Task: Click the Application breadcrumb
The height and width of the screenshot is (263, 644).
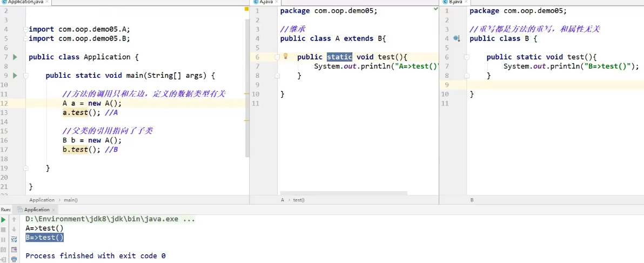Action: (42, 200)
